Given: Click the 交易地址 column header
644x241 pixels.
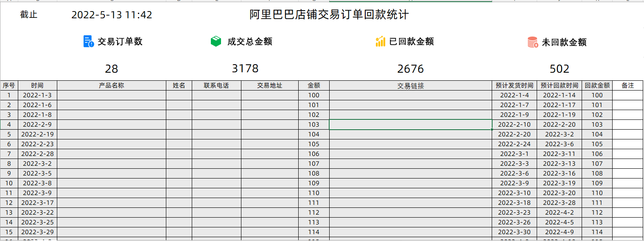Looking at the screenshot, I should [270, 85].
